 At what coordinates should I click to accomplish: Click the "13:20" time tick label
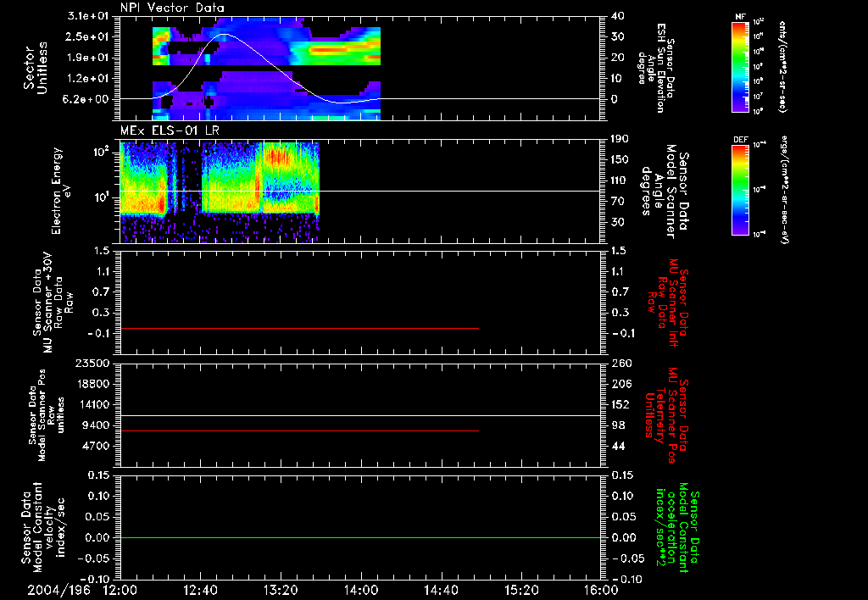[x=281, y=591]
